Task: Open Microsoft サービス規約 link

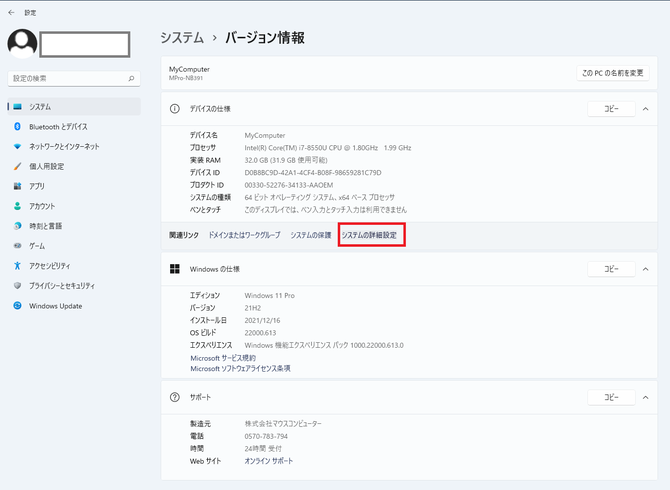Action: coord(223,358)
